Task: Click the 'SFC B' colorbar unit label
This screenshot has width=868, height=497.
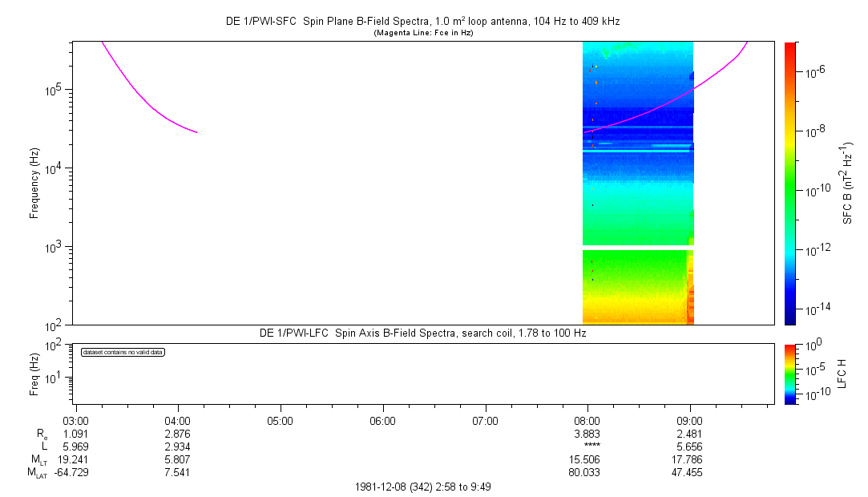Action: [x=846, y=183]
